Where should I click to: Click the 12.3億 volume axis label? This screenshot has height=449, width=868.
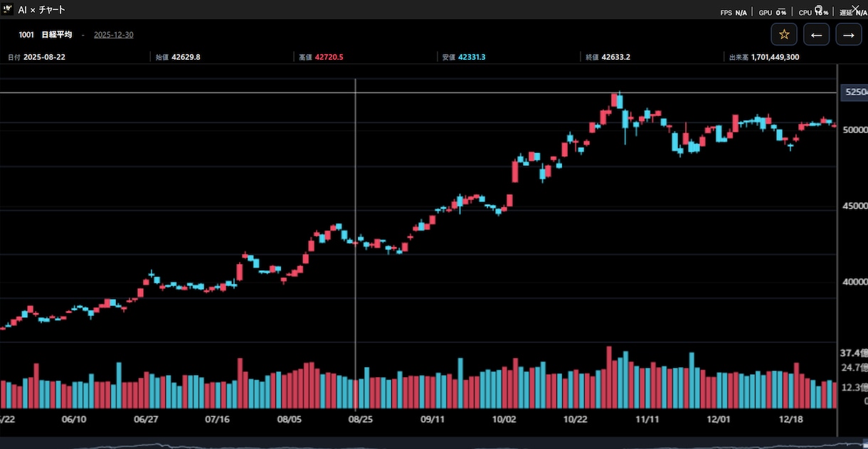coord(854,388)
